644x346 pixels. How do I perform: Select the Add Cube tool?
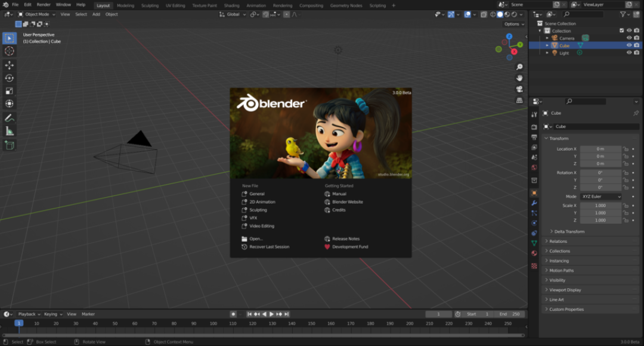(10, 145)
